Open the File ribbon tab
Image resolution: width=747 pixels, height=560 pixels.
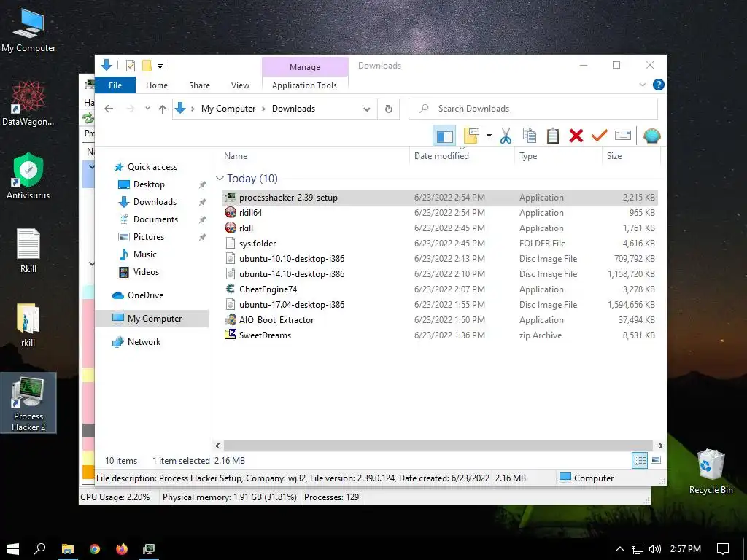pyautogui.click(x=115, y=85)
